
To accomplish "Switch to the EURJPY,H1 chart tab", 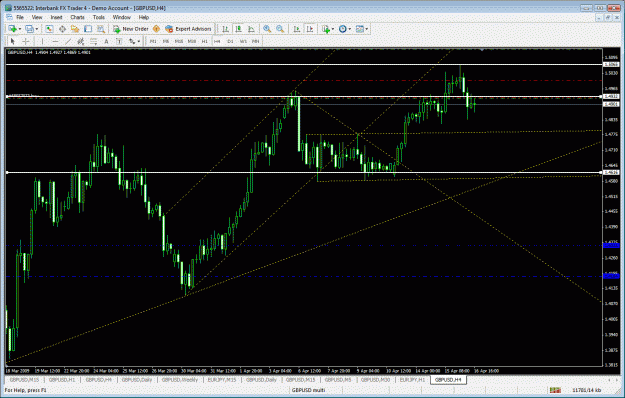I will tap(412, 380).
